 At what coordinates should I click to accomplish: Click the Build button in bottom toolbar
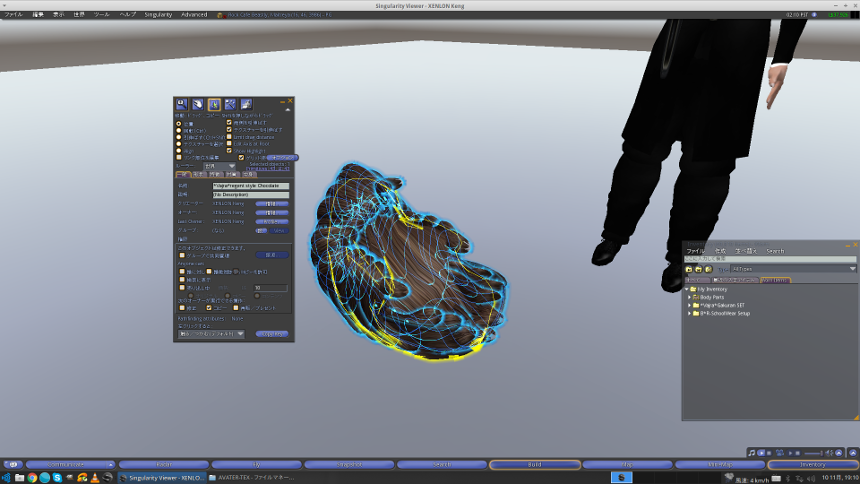pyautogui.click(x=534, y=465)
